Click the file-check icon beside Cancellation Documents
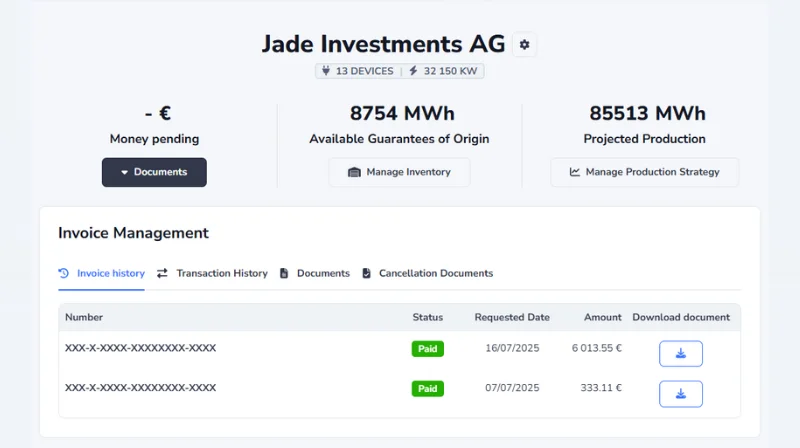800x448 pixels. tap(366, 273)
